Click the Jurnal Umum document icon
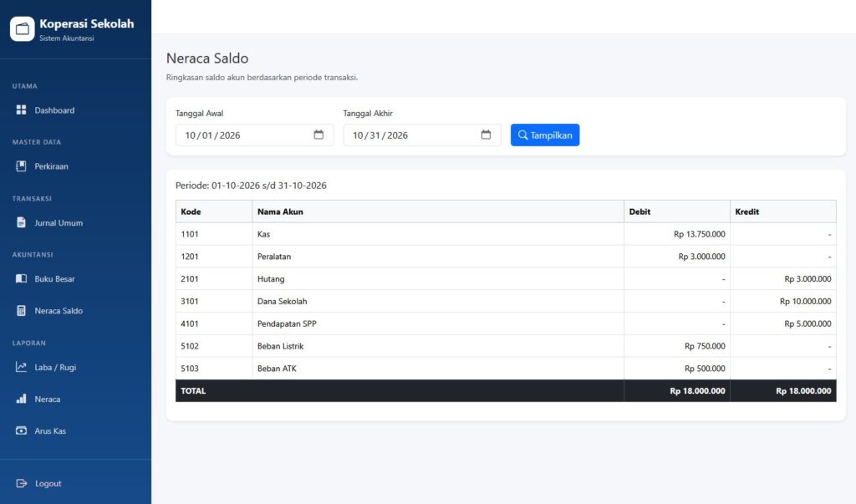856x504 pixels. click(x=21, y=222)
